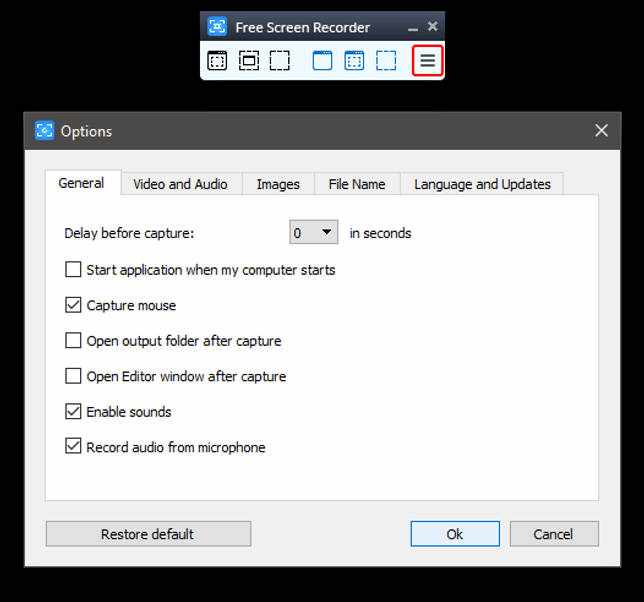Open the File Name tab
The width and height of the screenshot is (644, 602).
coord(357,184)
